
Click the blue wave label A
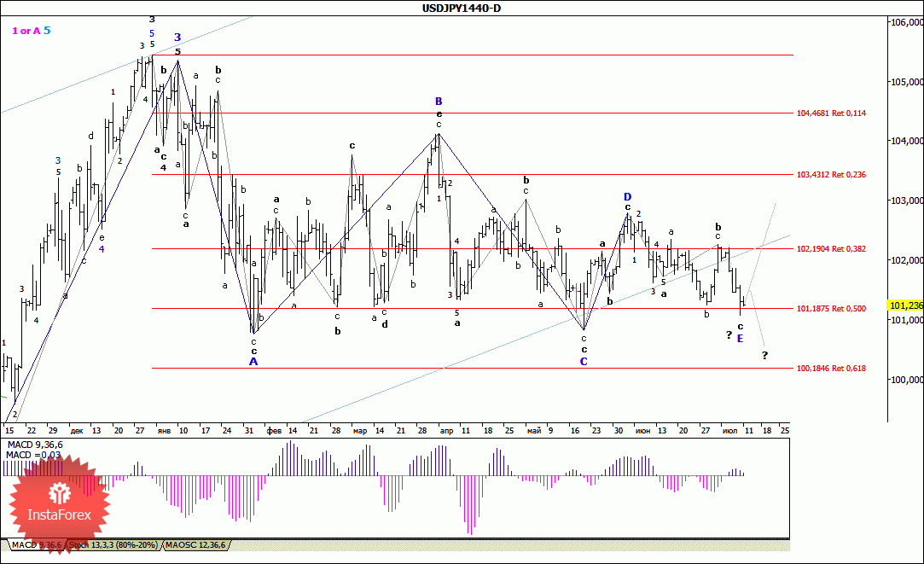253,362
